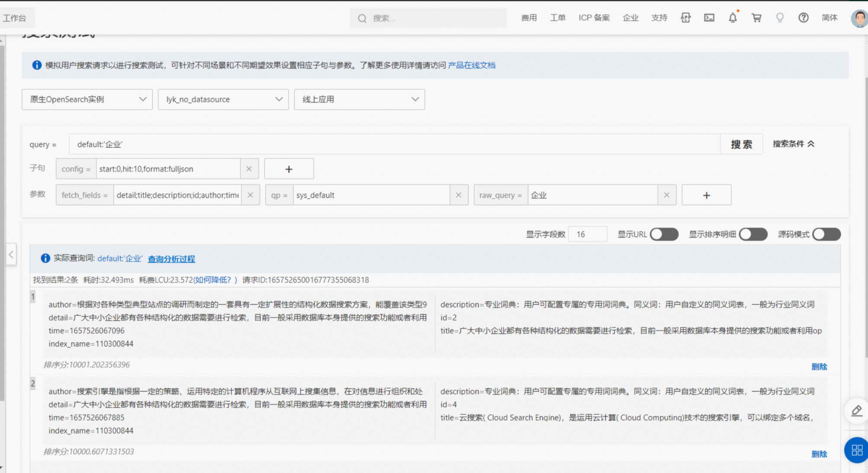Open the 支持 menu

(x=659, y=18)
